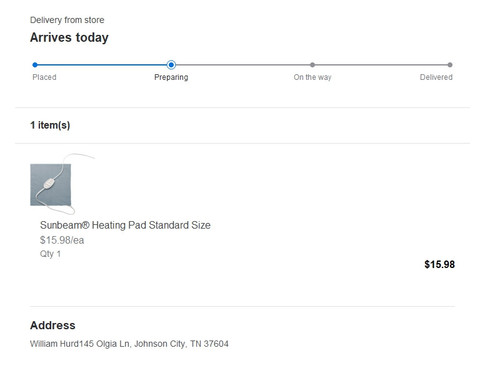Click the $15.98/ea unit price
Image resolution: width=500 pixels, height=391 pixels.
coord(62,240)
